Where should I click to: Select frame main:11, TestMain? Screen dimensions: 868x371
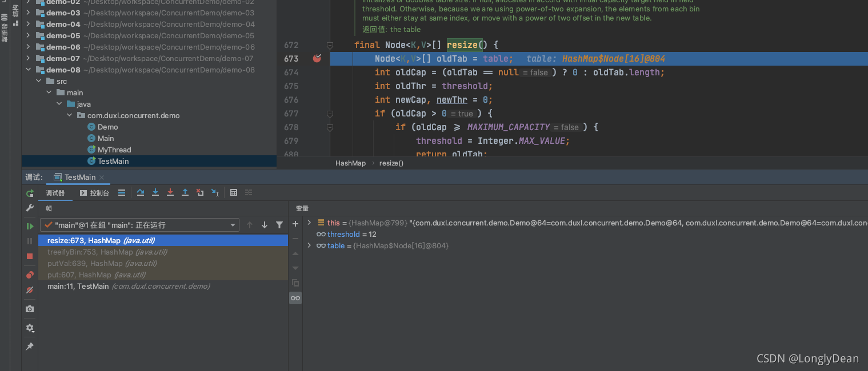tap(163, 286)
